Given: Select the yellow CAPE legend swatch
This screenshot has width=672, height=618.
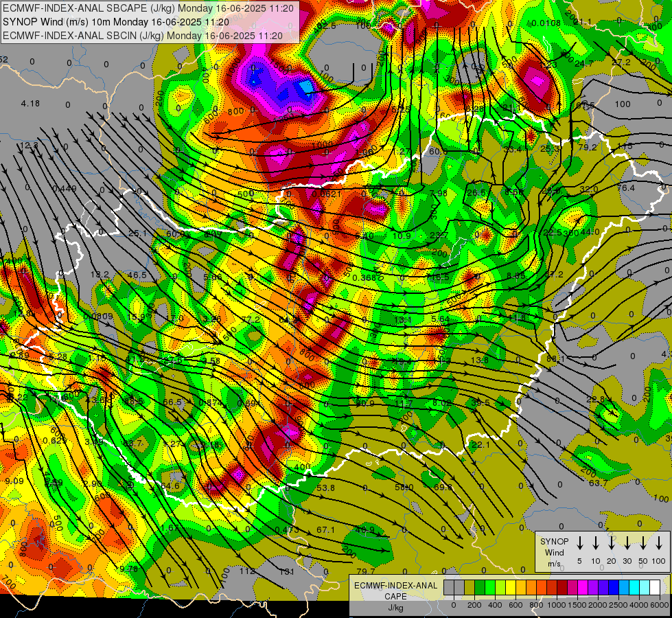Looking at the screenshot, I should [511, 588].
